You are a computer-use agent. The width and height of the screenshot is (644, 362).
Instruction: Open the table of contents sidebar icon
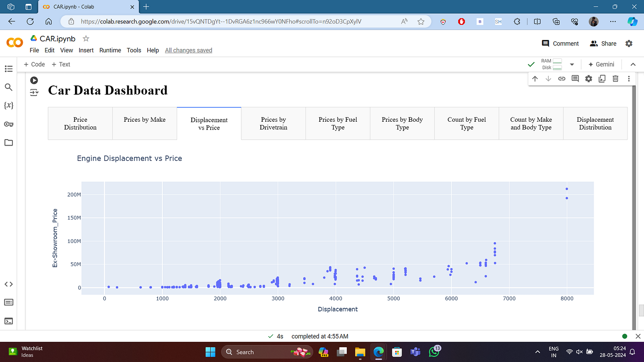(8, 69)
